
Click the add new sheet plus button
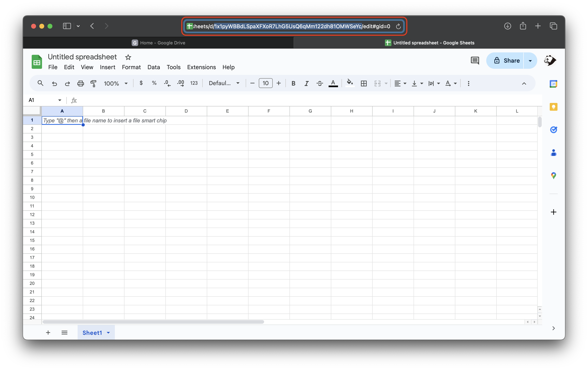pos(48,333)
